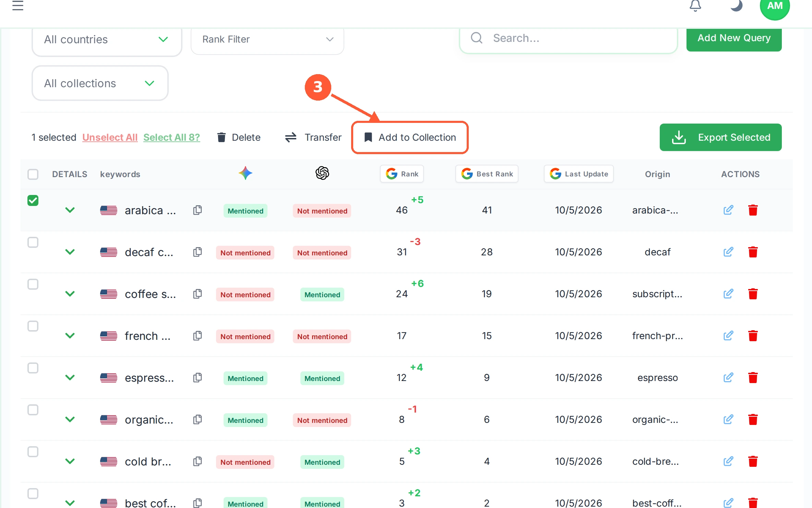
Task: Tick the select-all header checkbox
Action: click(x=33, y=174)
